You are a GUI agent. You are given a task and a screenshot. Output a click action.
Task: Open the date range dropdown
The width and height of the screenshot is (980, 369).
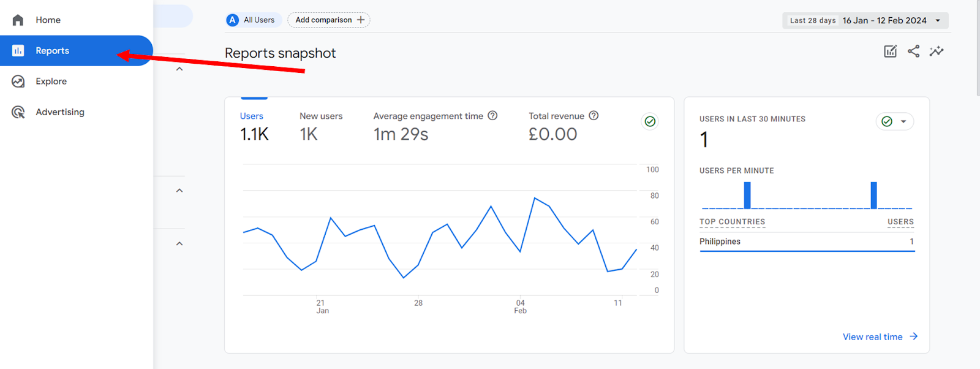[865, 20]
